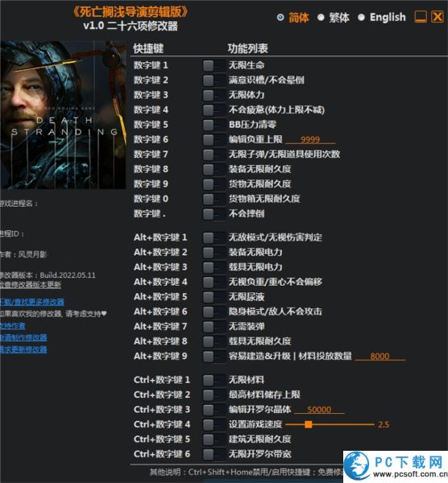Toggle 无需装弹 switch
Screen dimensions: 448x483
(214, 327)
